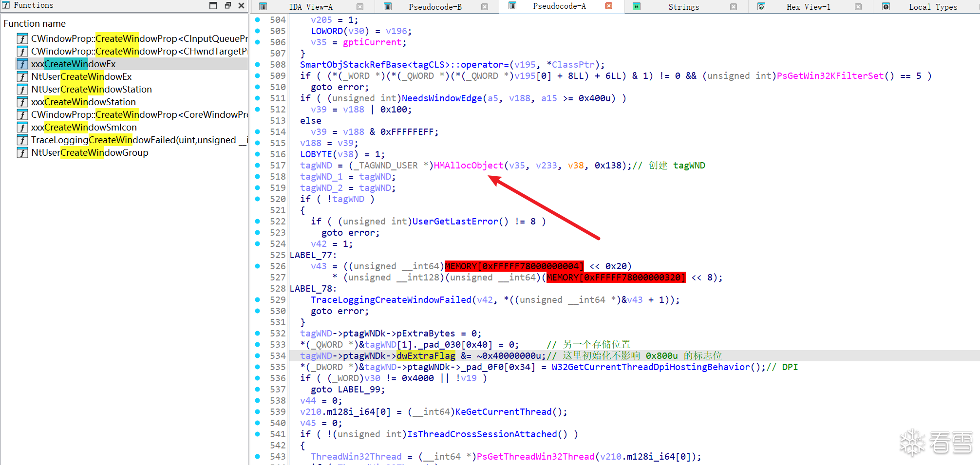Click the function icon beside NtUserCreateWindowStation

click(x=22, y=89)
